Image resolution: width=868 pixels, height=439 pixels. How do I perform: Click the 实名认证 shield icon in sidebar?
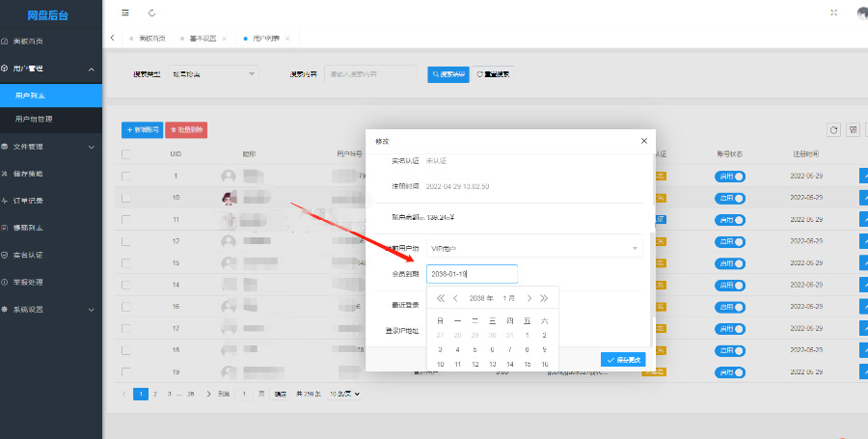tap(5, 256)
